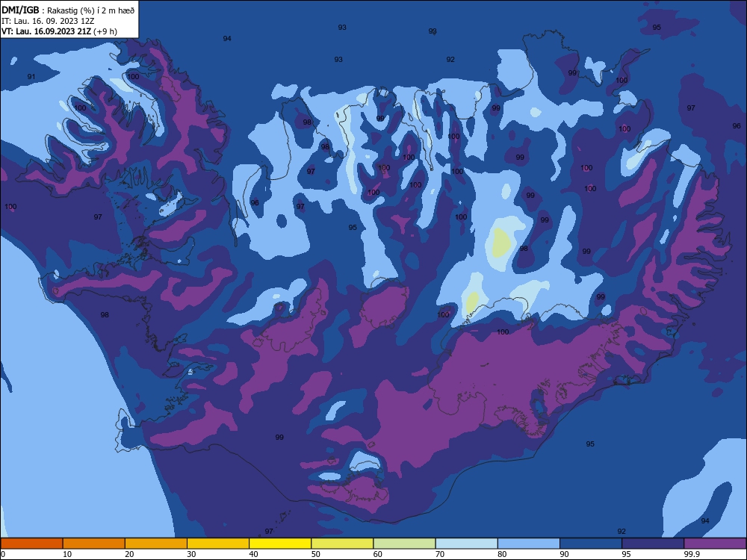Pick the pale blue 70–80 legend swatch
The width and height of the screenshot is (747, 560).
click(466, 544)
